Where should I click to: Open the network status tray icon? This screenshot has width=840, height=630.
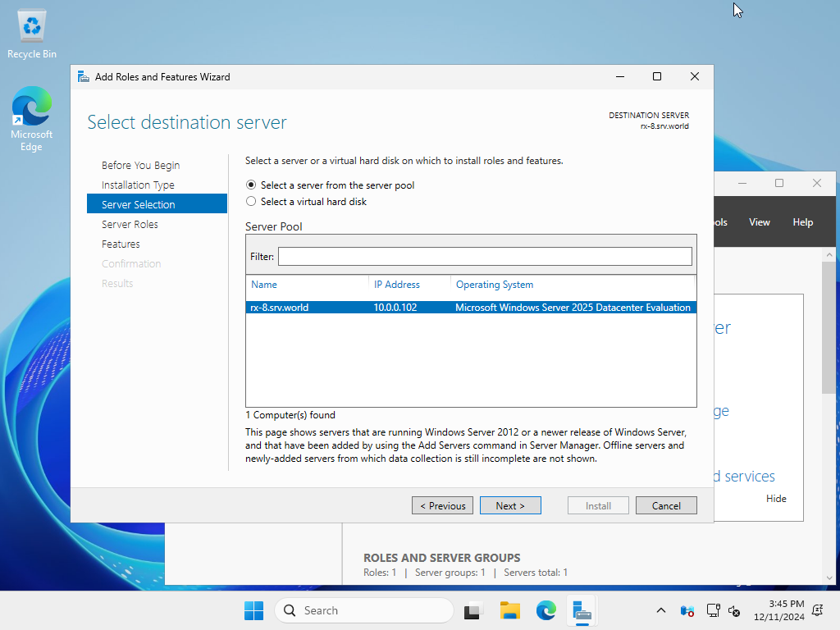713,610
